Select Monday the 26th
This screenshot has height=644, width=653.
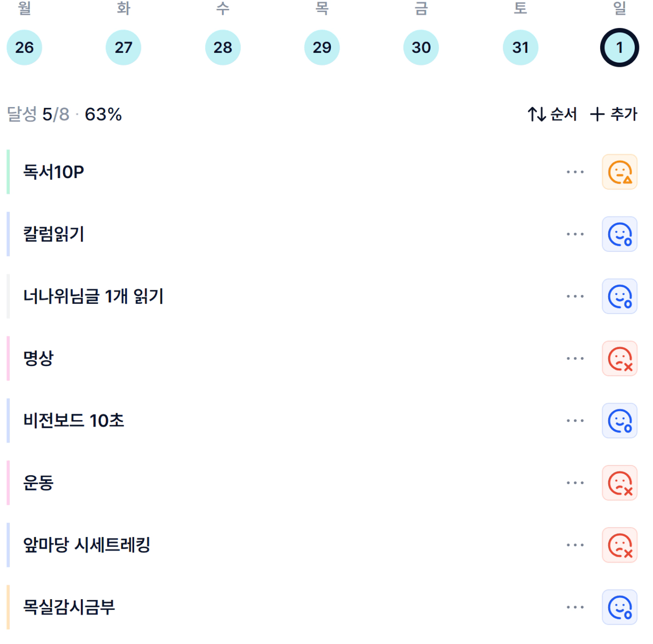click(24, 47)
